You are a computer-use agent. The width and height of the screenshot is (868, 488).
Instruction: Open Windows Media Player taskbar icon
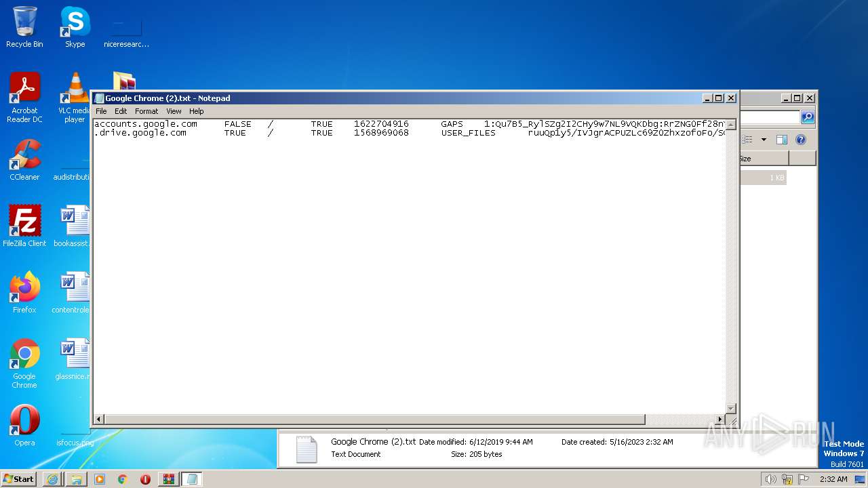click(x=100, y=479)
